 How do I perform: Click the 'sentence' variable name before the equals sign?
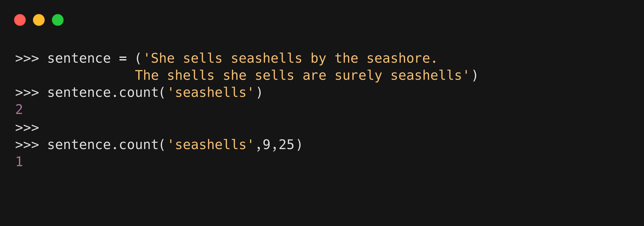(x=79, y=58)
